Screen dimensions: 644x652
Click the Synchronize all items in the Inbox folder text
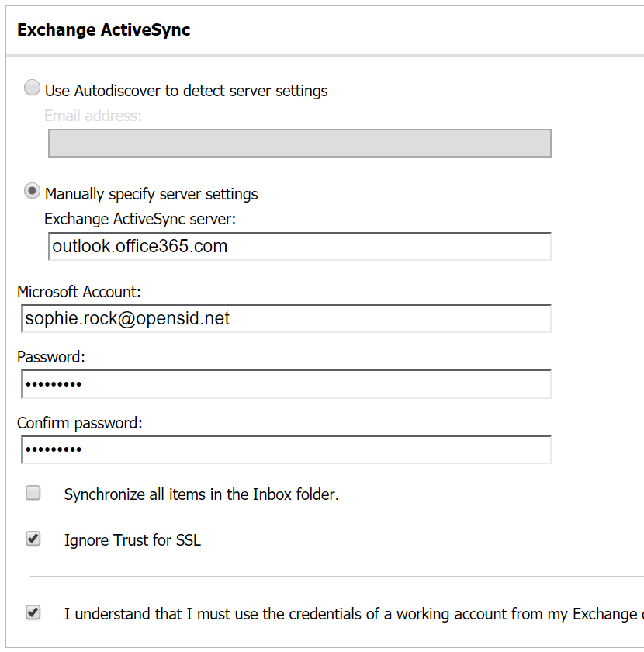click(202, 494)
